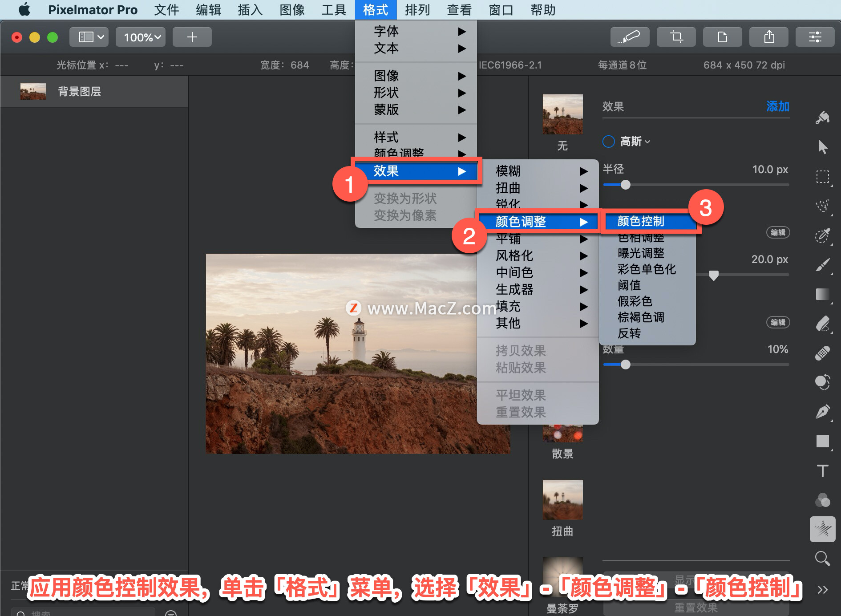Choose 彩色单色化 effect

[x=647, y=269]
